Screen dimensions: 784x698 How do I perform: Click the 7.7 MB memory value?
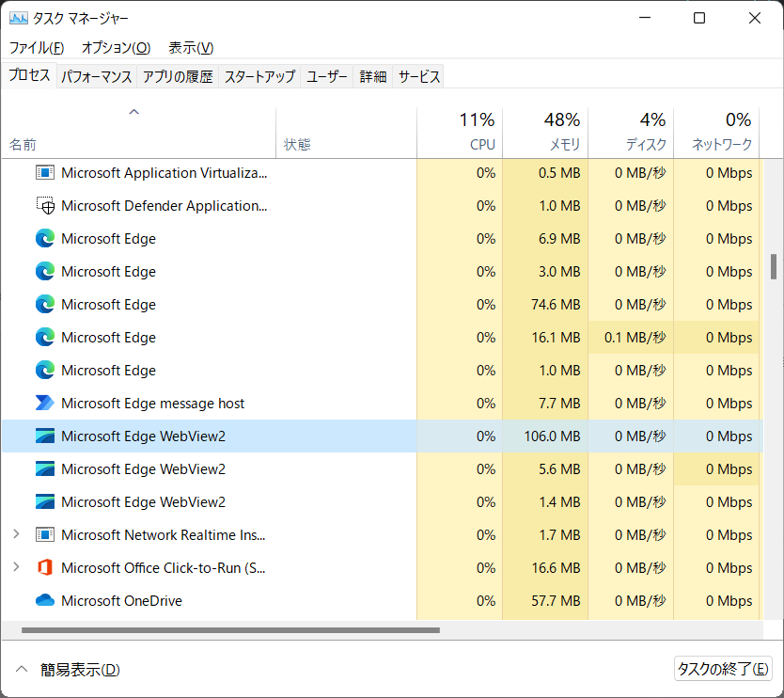559,404
